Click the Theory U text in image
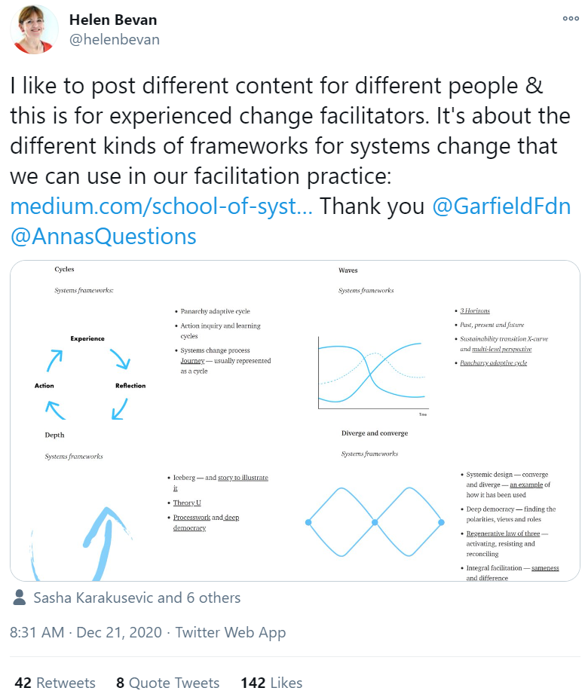 pos(187,503)
